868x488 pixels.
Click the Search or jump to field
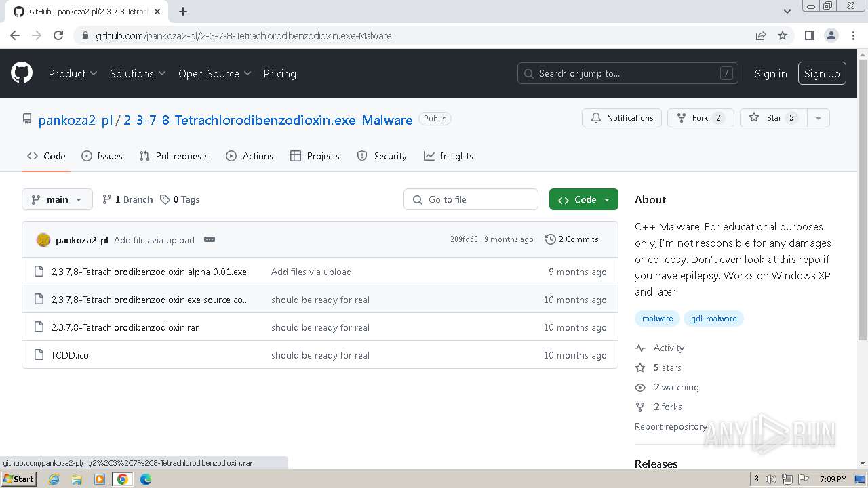(628, 73)
